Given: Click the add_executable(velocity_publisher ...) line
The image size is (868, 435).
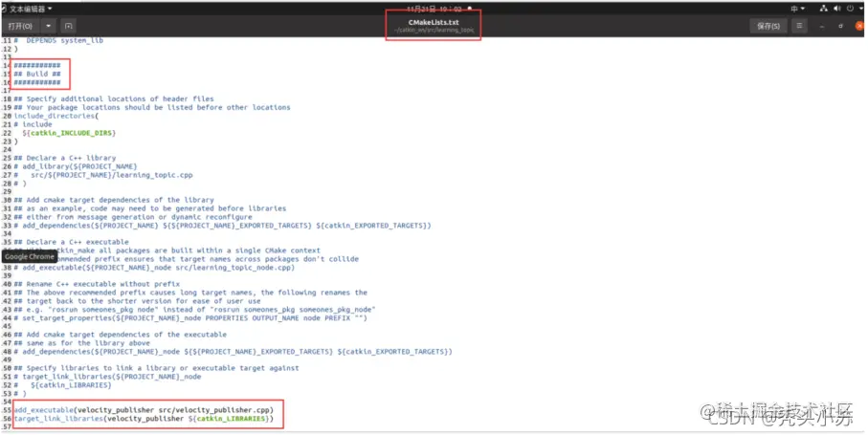Looking at the screenshot, I should 144,410.
